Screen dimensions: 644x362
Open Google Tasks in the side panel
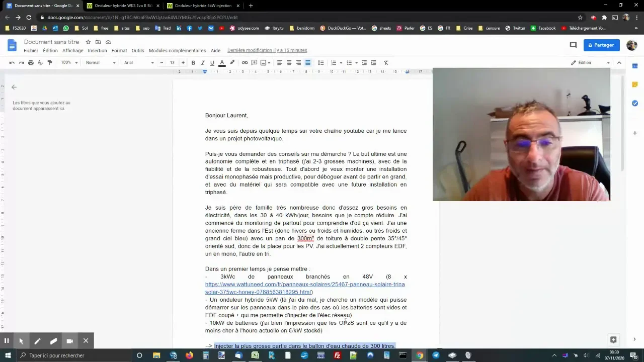(x=635, y=103)
